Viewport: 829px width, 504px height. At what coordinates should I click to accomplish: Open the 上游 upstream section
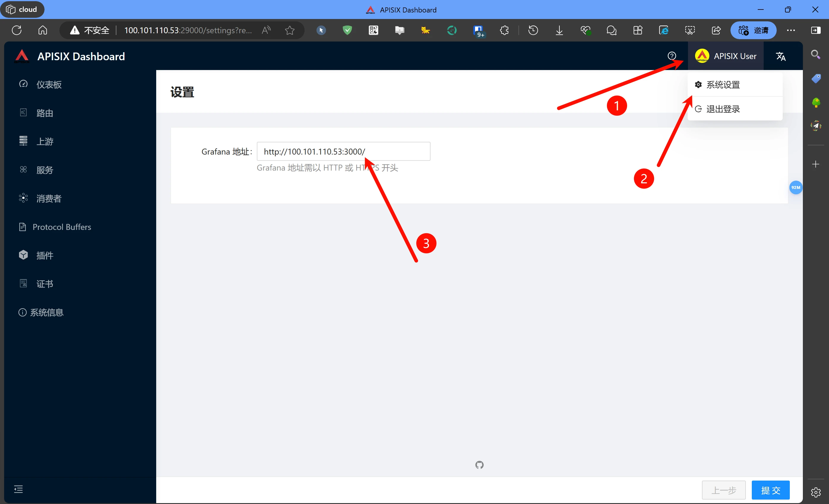point(45,141)
